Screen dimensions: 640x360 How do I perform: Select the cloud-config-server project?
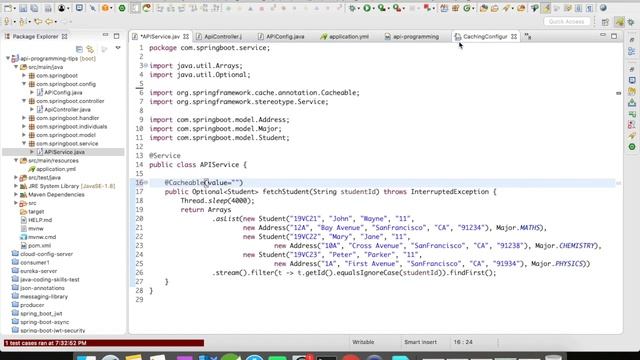pyautogui.click(x=47, y=254)
